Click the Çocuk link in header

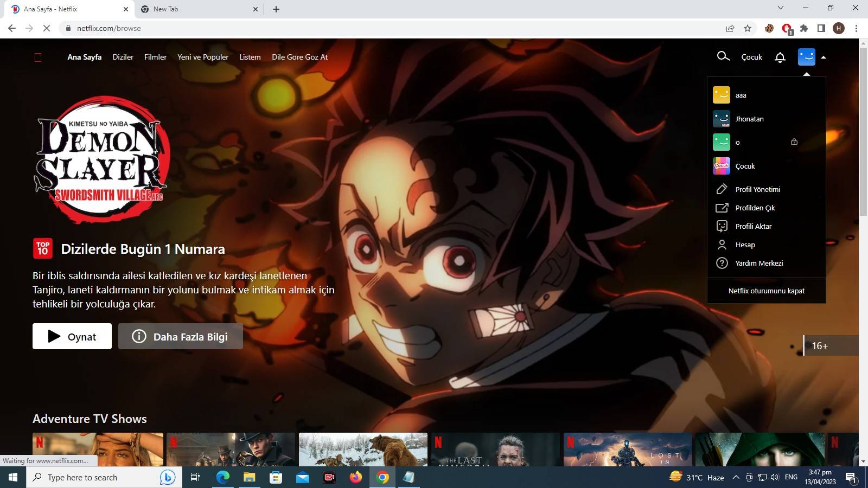(x=752, y=57)
